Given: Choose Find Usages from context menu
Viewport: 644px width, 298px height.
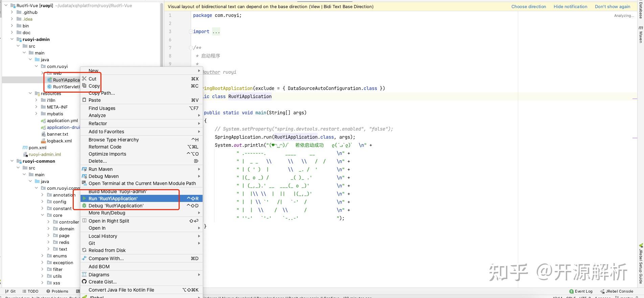Looking at the screenshot, I should (141, 108).
